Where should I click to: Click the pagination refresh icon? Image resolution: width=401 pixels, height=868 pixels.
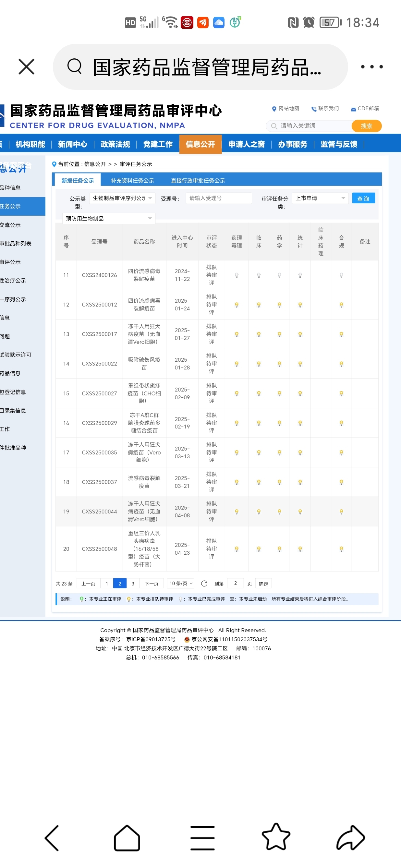coord(204,584)
